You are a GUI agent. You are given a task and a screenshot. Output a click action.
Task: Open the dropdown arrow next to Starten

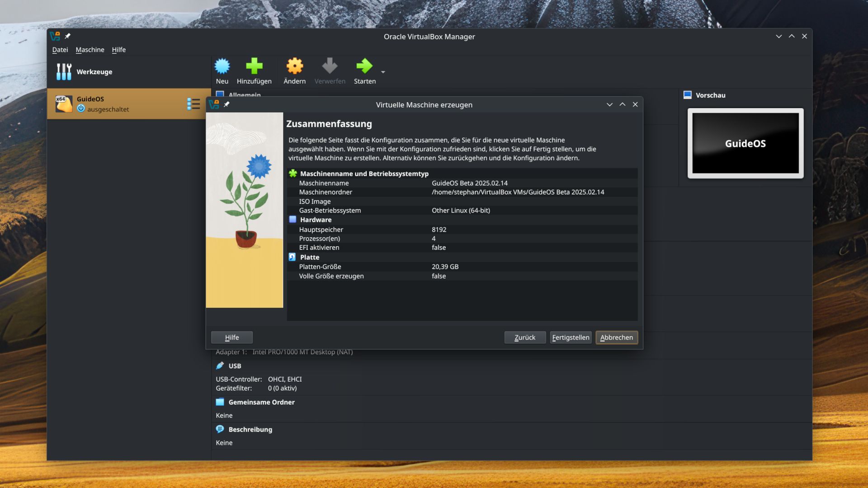pos(383,72)
